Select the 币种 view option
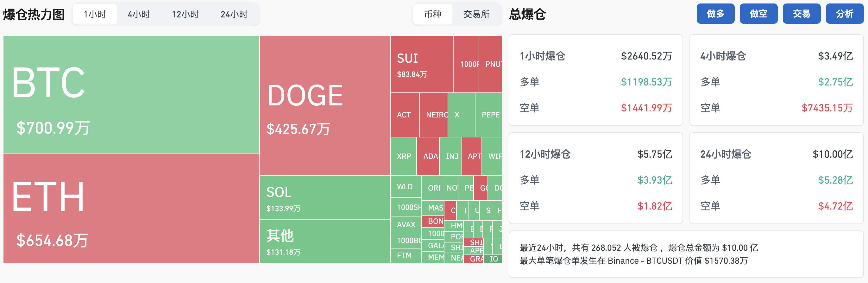Image resolution: width=868 pixels, height=283 pixels. pyautogui.click(x=433, y=14)
